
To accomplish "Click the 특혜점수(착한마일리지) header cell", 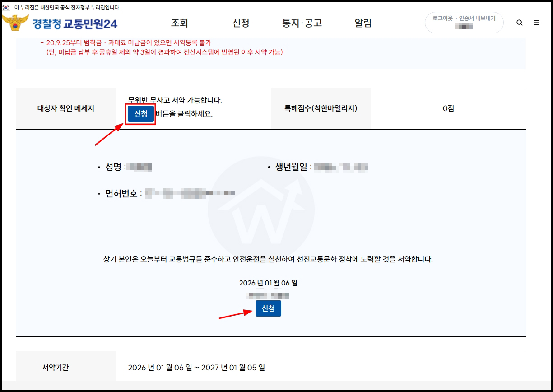I will (321, 108).
